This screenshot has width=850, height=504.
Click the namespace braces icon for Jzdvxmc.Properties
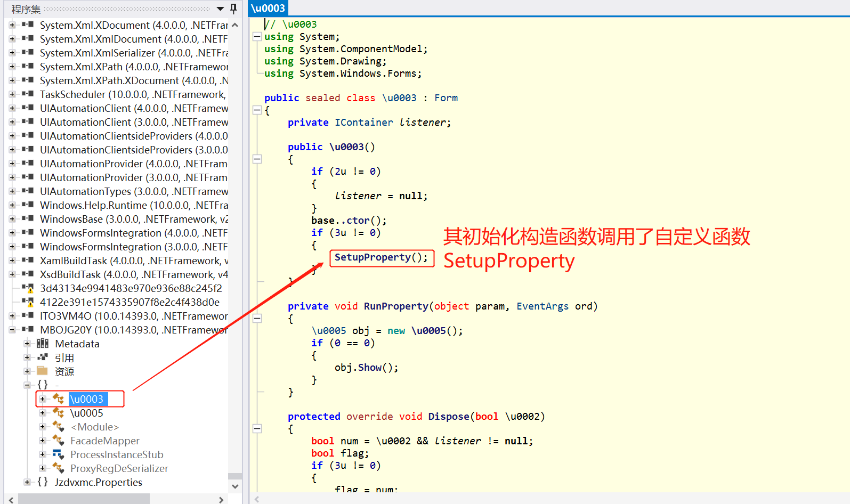tap(43, 482)
